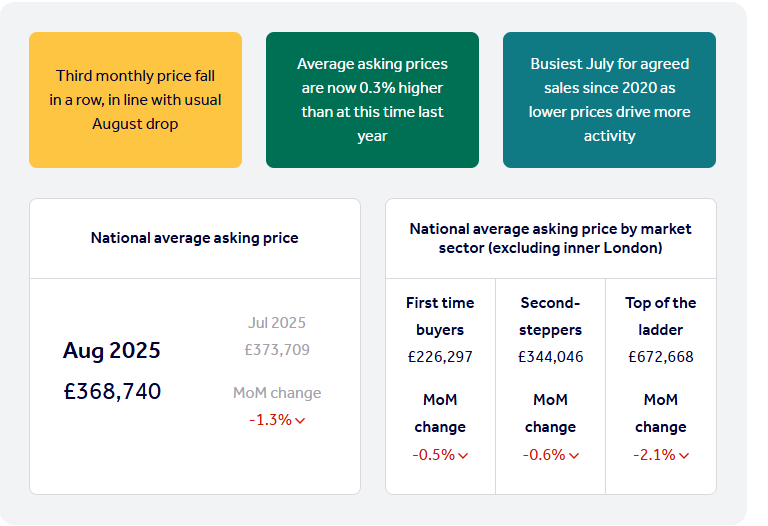
Task: Click the red down arrow beside -1.3%
Action: coord(300,421)
